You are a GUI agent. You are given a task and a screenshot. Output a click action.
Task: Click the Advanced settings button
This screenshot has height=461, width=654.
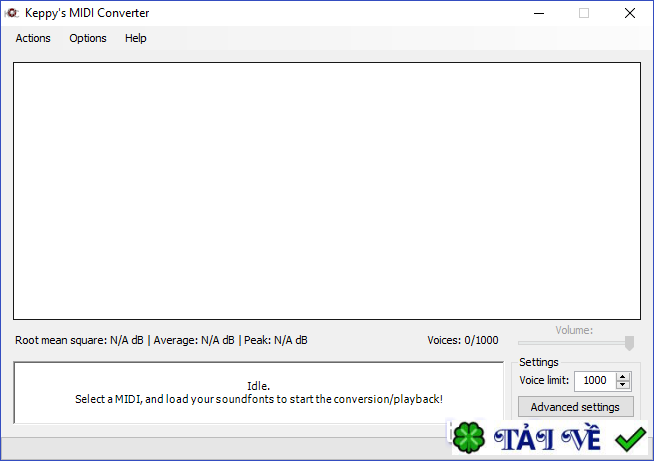coord(576,407)
